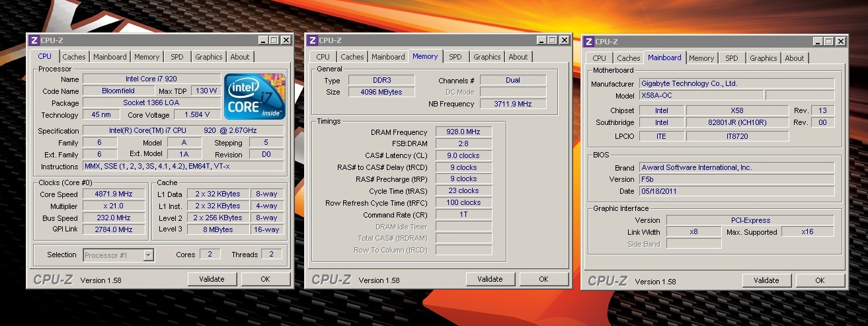
Task: Open Graphics tab in right Mainboard window
Action: (764, 58)
